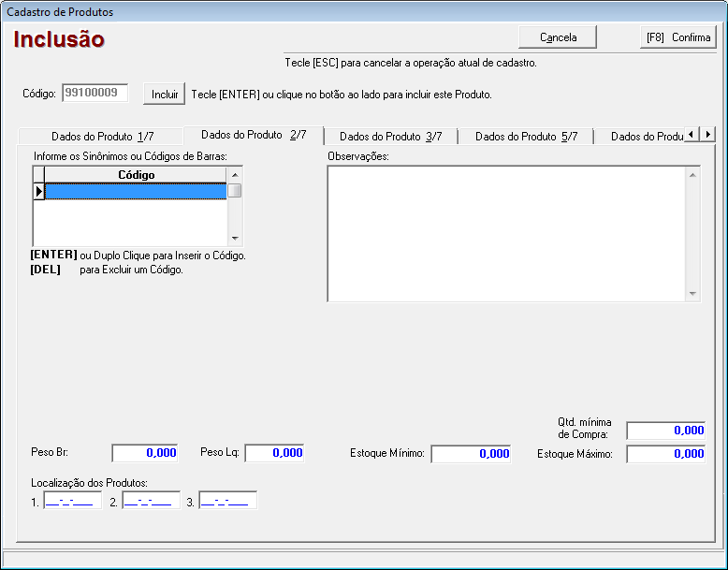
Task: Focus the Peso Br field
Action: [x=145, y=453]
